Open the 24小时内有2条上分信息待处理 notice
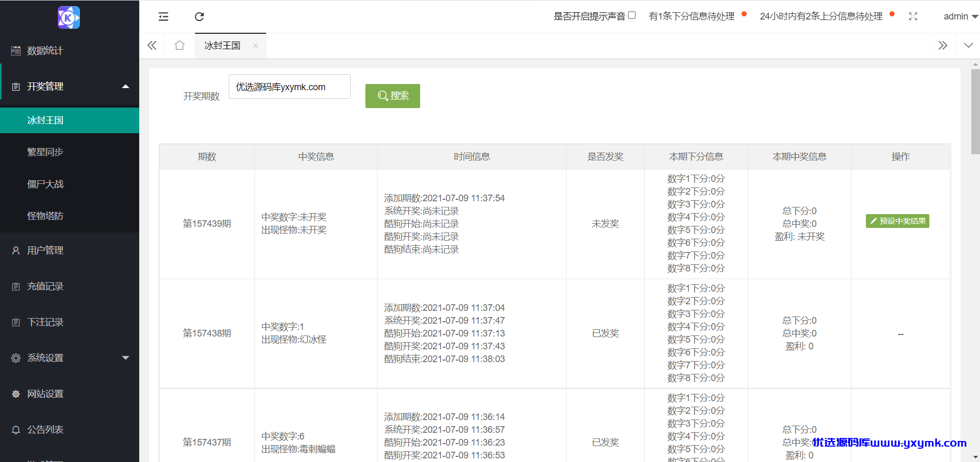Viewport: 980px width, 462px height. click(821, 16)
